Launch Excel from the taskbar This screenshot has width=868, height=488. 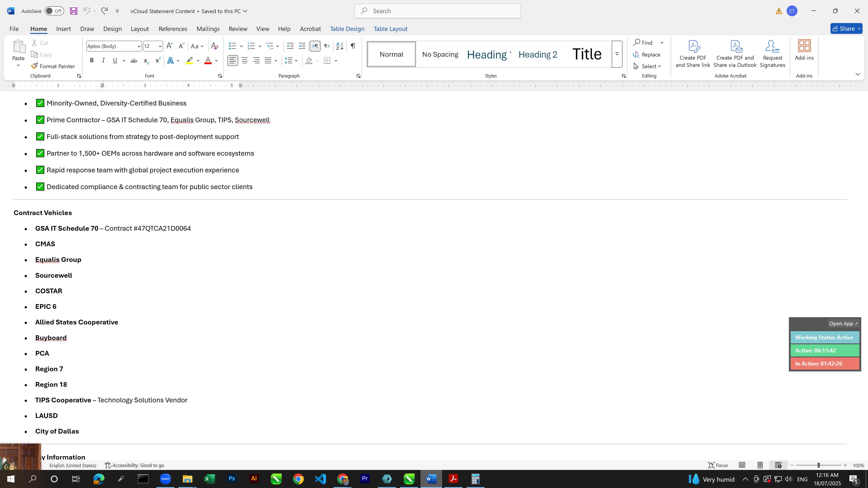pos(210,479)
